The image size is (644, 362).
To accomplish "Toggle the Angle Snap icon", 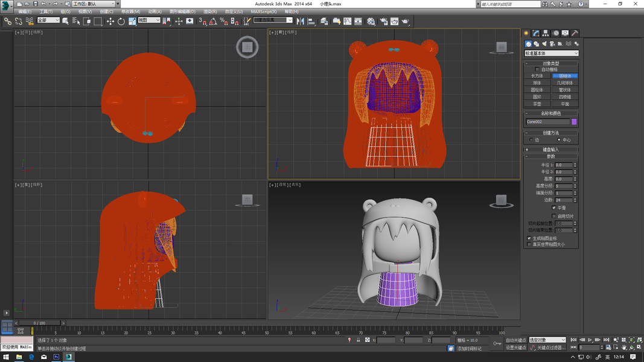I will click(213, 21).
